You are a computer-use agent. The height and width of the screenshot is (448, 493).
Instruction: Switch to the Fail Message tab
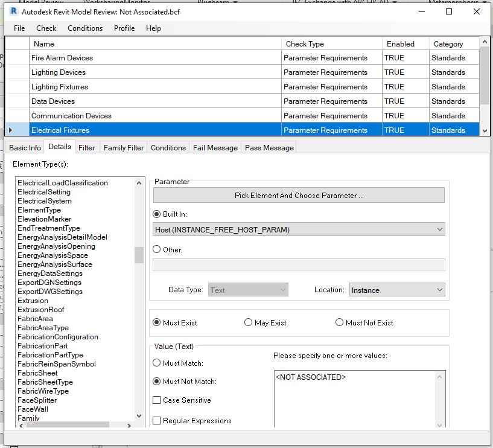[x=215, y=147]
